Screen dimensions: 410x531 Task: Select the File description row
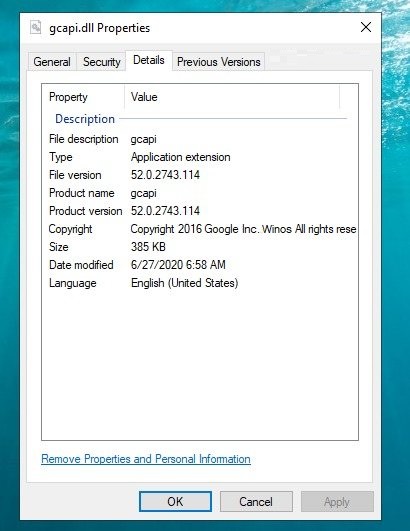[x=200, y=139]
